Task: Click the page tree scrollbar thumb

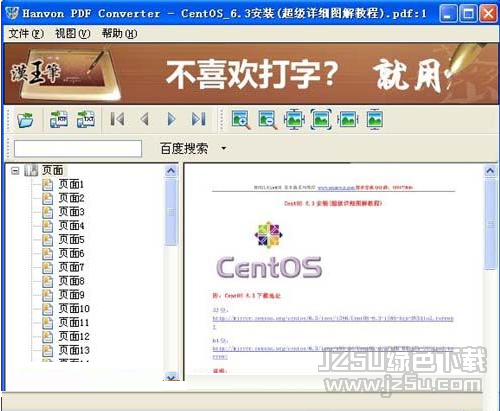Action: coord(171,212)
